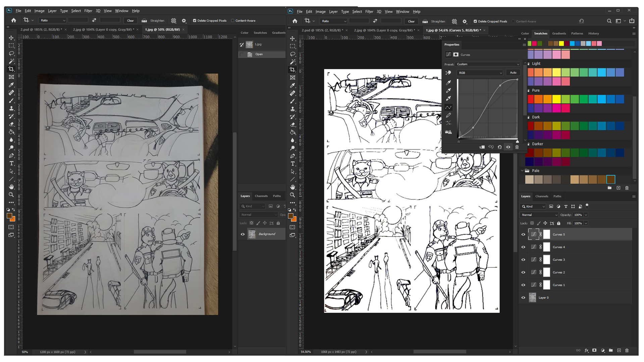
Task: Open the Opacity 100% dropdown arrow
Action: point(586,215)
